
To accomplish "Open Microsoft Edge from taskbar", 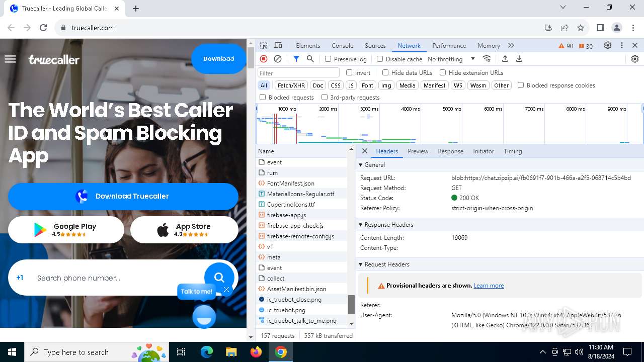I will [207, 352].
